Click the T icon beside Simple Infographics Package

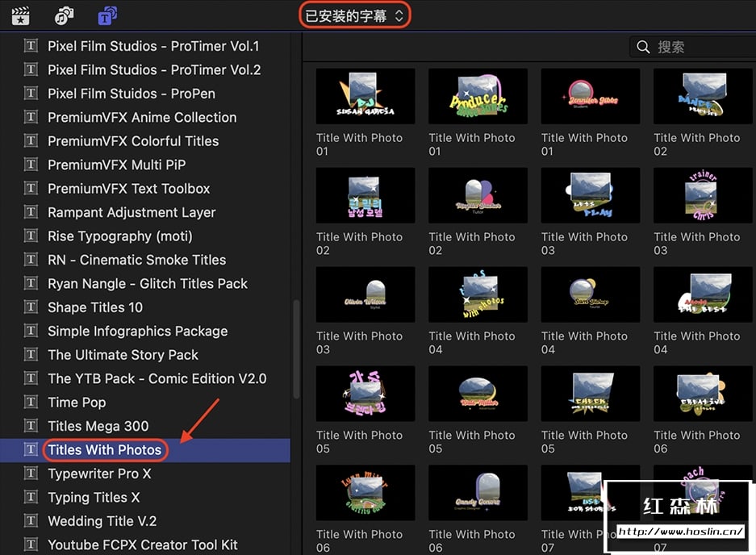click(31, 331)
